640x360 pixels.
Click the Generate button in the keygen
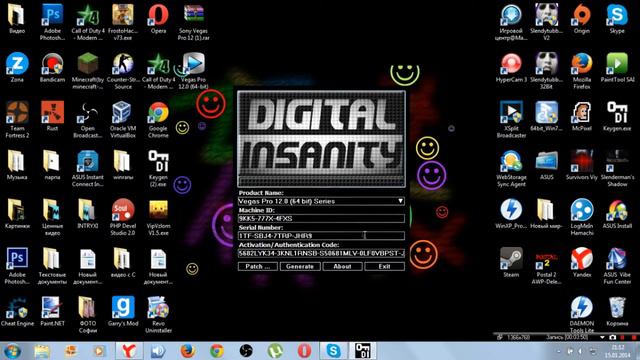pyautogui.click(x=300, y=267)
